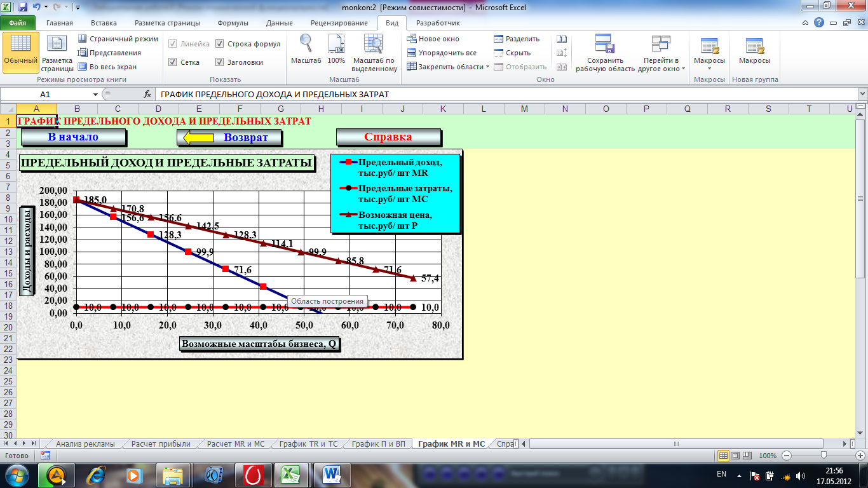This screenshot has width=868, height=488.
Task: Toggle the Headings (Заголовки) checkbox
Action: [x=220, y=62]
